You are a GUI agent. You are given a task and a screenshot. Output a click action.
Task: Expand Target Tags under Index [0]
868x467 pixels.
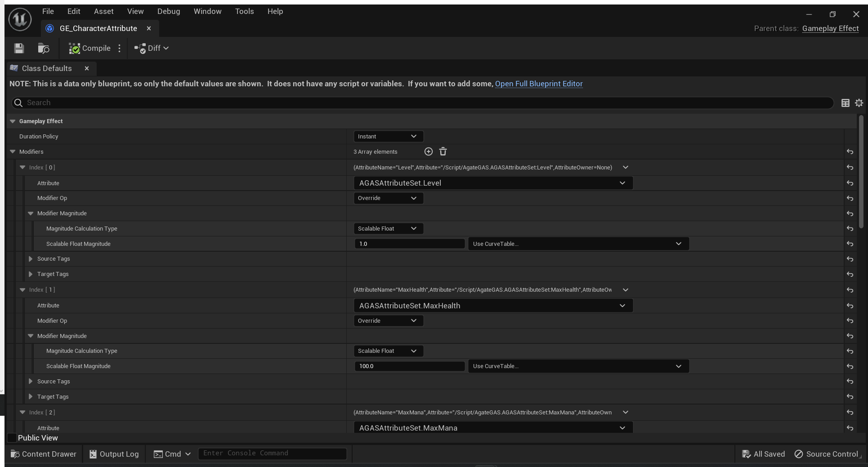[x=31, y=274]
